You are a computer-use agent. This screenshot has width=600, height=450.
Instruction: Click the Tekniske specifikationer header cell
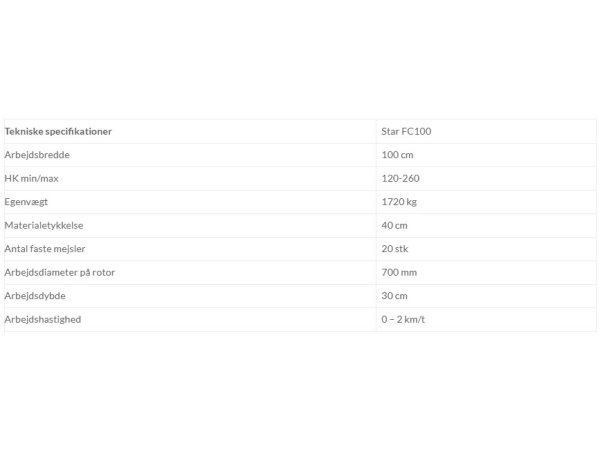[x=190, y=131]
